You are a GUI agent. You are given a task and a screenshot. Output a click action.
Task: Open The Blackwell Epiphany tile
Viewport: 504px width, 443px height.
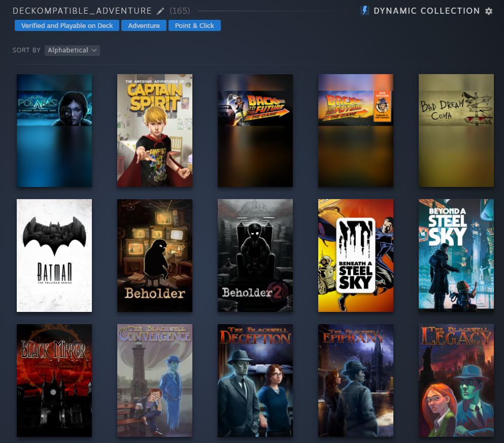355,381
